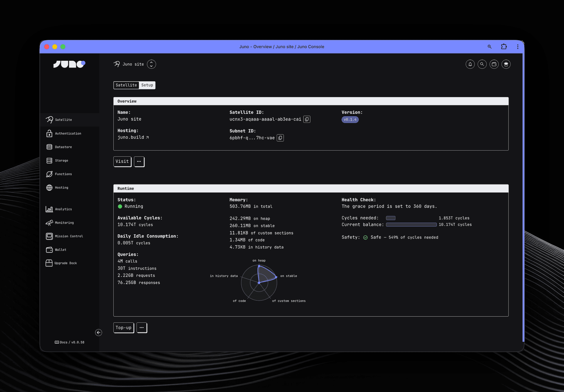Image resolution: width=564 pixels, height=392 pixels.
Task: Click the 1.853T cycles needed value
Action: [454, 218]
